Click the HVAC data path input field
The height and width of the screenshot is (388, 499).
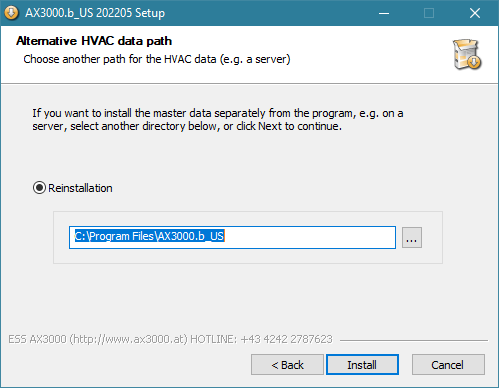coord(232,237)
